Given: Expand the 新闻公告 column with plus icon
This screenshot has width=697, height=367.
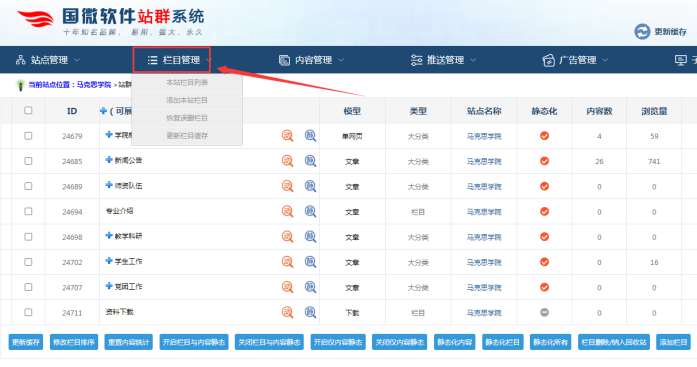Looking at the screenshot, I should [x=109, y=160].
